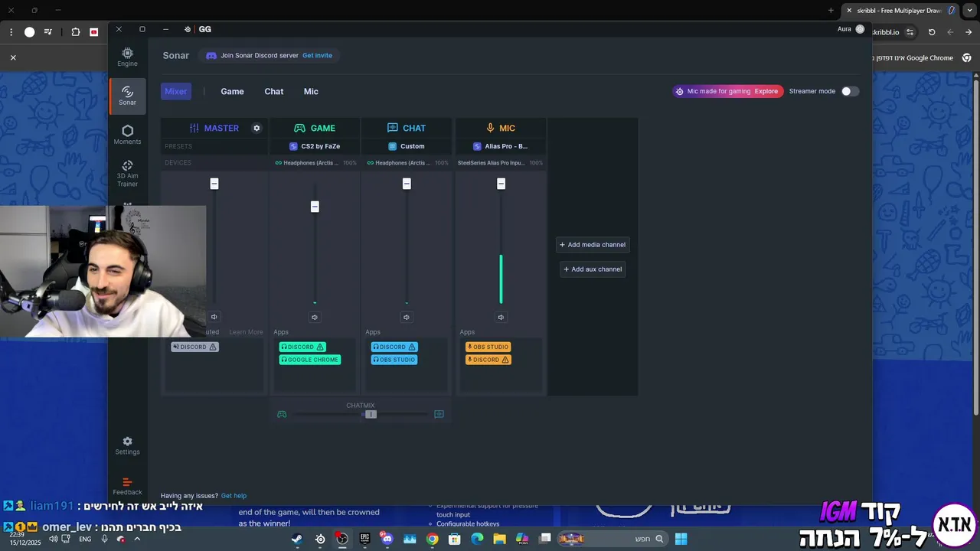The height and width of the screenshot is (551, 980).
Task: Click the Chat volume slider handle
Action: pos(407,184)
